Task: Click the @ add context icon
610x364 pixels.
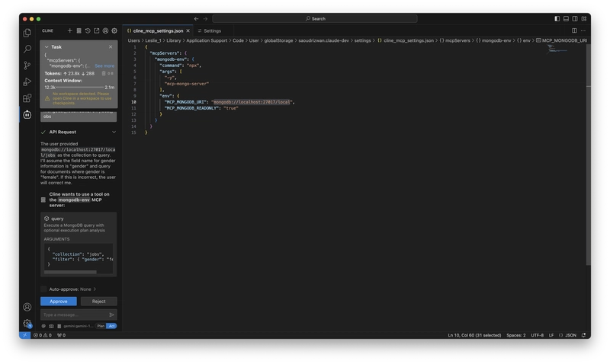Action: tap(43, 326)
